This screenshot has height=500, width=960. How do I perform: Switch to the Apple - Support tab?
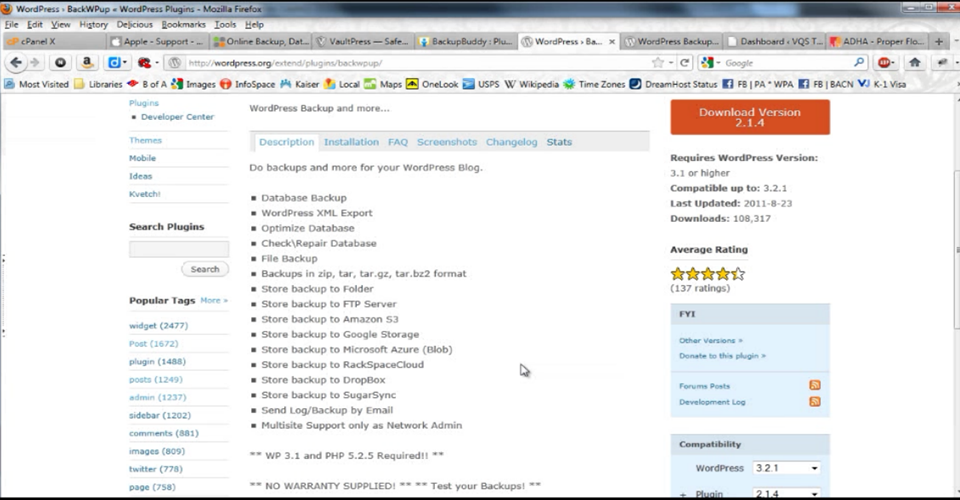click(x=158, y=42)
